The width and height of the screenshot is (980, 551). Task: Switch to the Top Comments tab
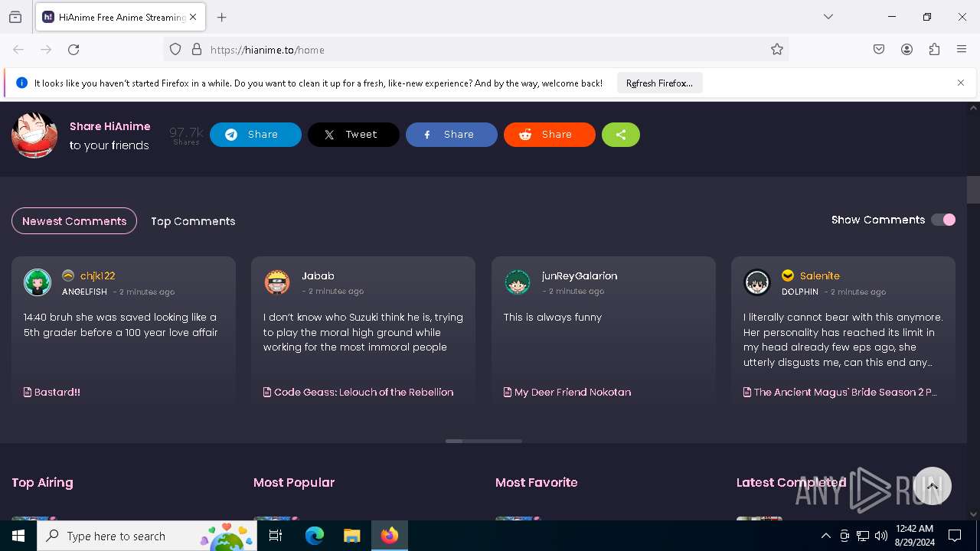coord(193,221)
